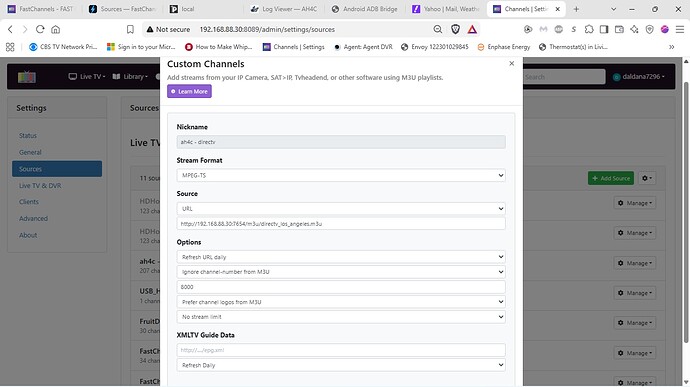Switch to the Yahoo Mail tab
Viewport: 690px width, 387px height.
click(446, 9)
